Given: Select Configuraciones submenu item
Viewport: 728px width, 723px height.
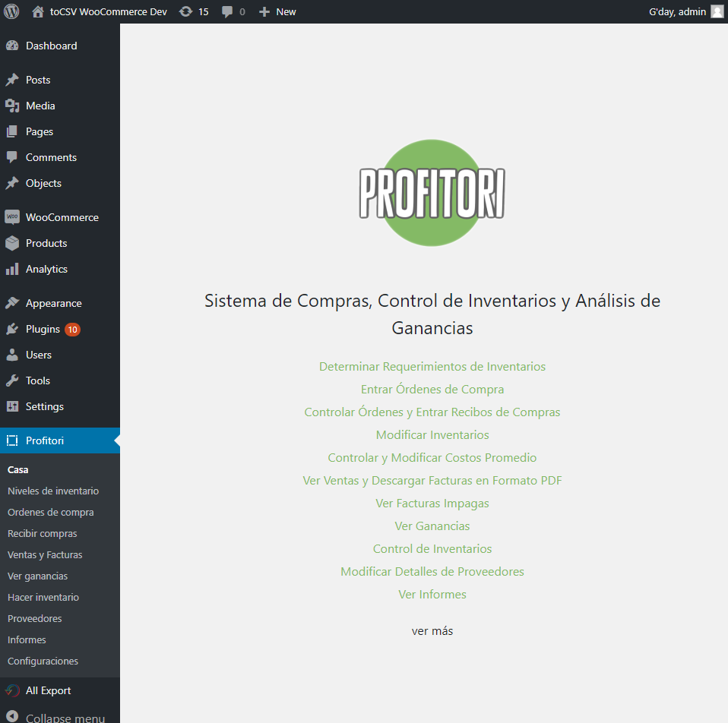Looking at the screenshot, I should (x=43, y=661).
